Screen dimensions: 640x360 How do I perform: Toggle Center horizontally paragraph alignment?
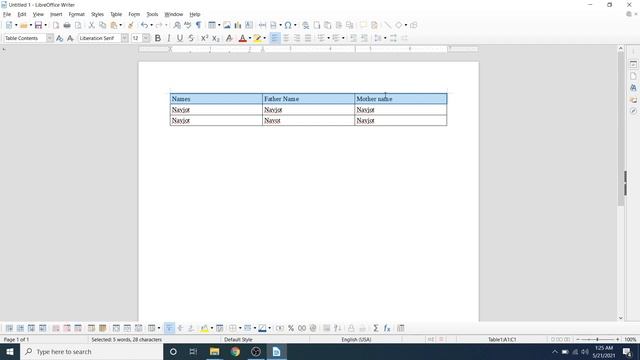point(286,38)
